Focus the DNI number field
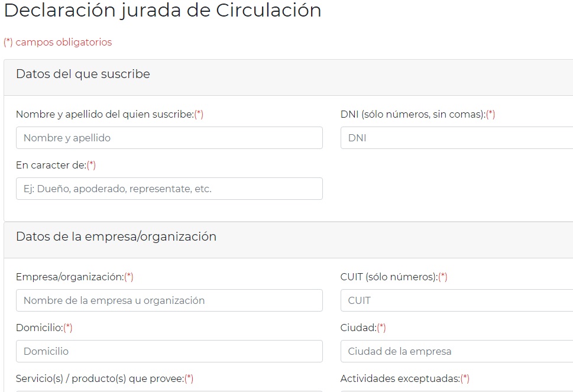The height and width of the screenshot is (392, 573). (x=457, y=138)
